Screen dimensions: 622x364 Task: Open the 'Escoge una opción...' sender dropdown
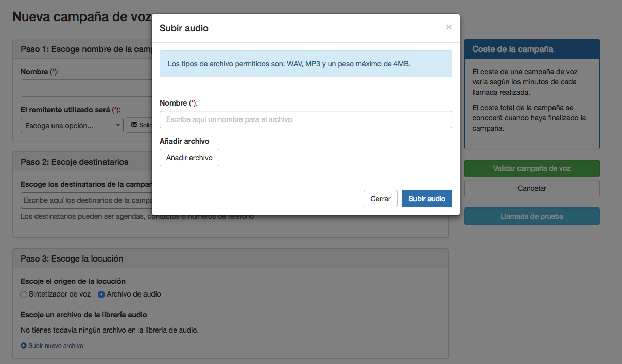pyautogui.click(x=72, y=126)
